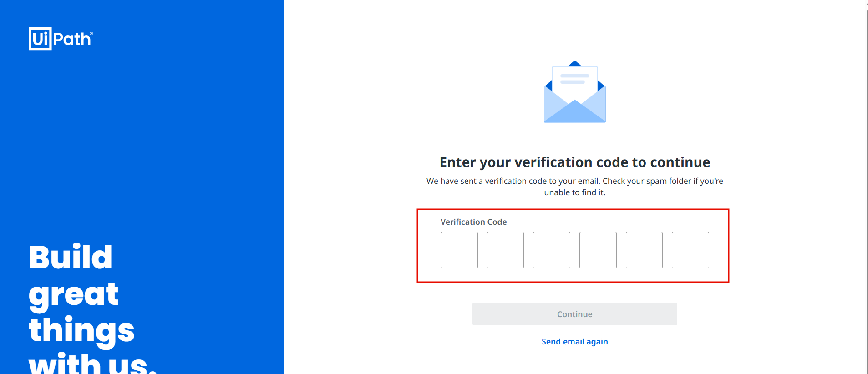Click the "Verification Code" field label
The height and width of the screenshot is (374, 868).
click(x=473, y=222)
